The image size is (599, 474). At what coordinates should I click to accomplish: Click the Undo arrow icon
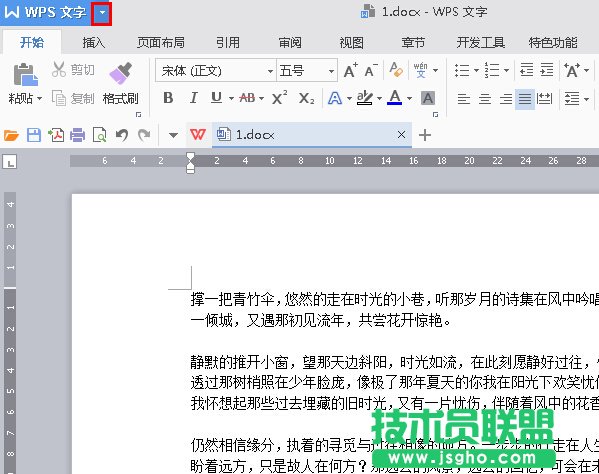[122, 135]
